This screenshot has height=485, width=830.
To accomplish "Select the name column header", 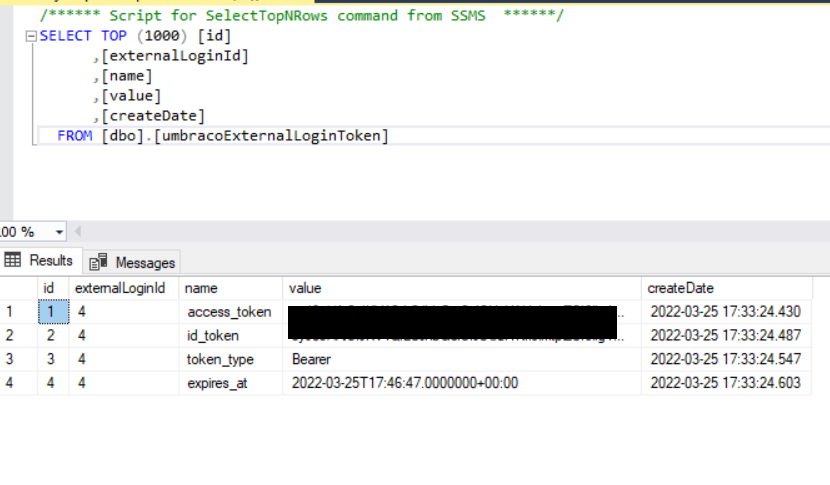I will coord(201,288).
